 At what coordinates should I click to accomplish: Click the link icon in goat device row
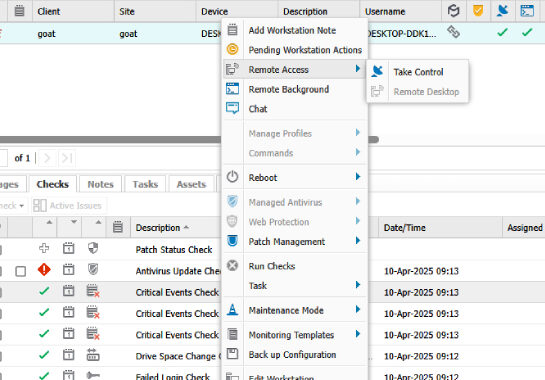coord(454,32)
